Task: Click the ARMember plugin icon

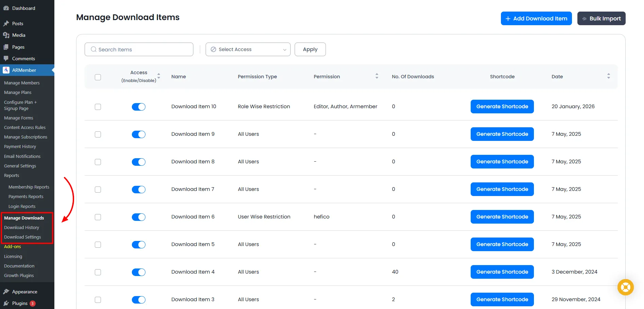Action: [6, 70]
